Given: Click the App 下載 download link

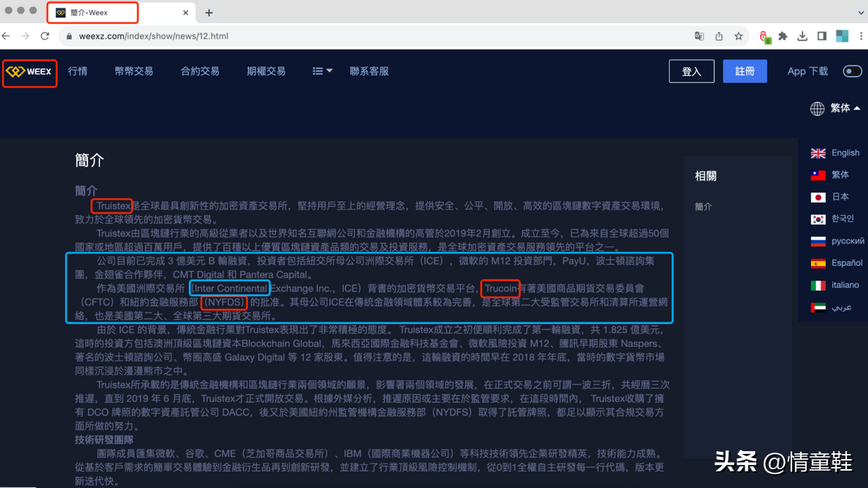Looking at the screenshot, I should coord(808,71).
